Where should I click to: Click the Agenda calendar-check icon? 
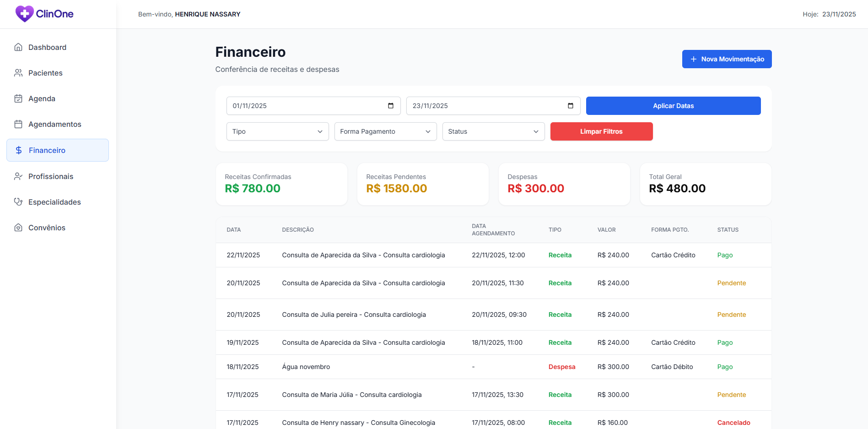[18, 98]
